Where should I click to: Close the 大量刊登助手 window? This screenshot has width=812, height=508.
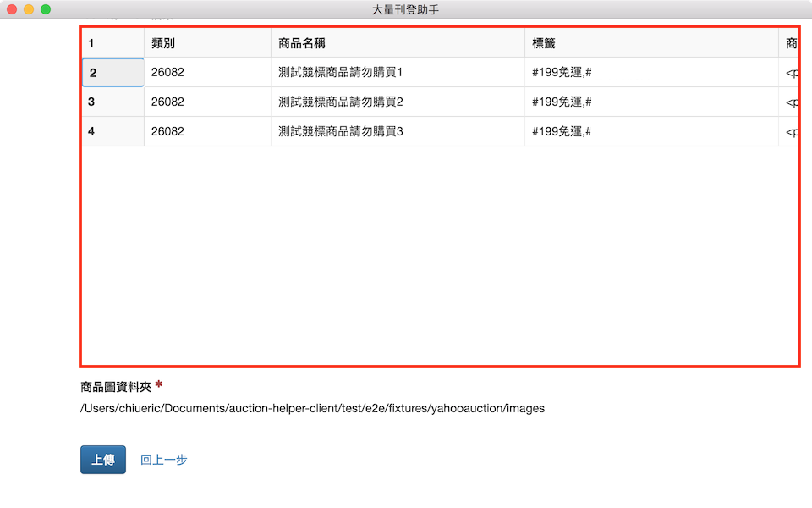point(12,9)
